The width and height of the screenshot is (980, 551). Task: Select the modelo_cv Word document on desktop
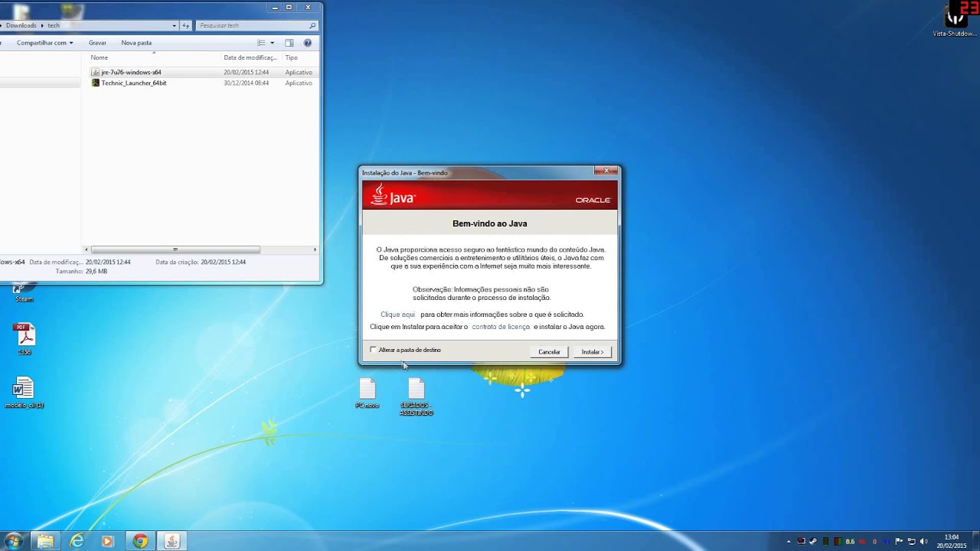click(x=24, y=392)
